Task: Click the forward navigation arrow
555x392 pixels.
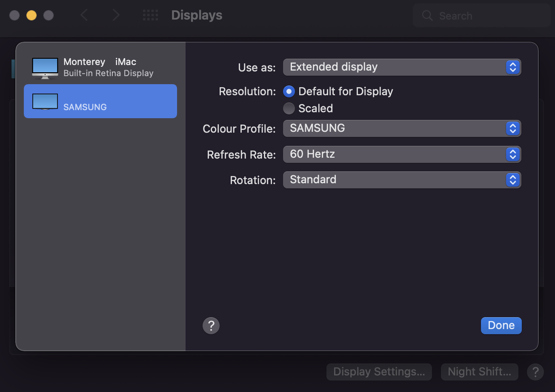Action: click(x=115, y=16)
